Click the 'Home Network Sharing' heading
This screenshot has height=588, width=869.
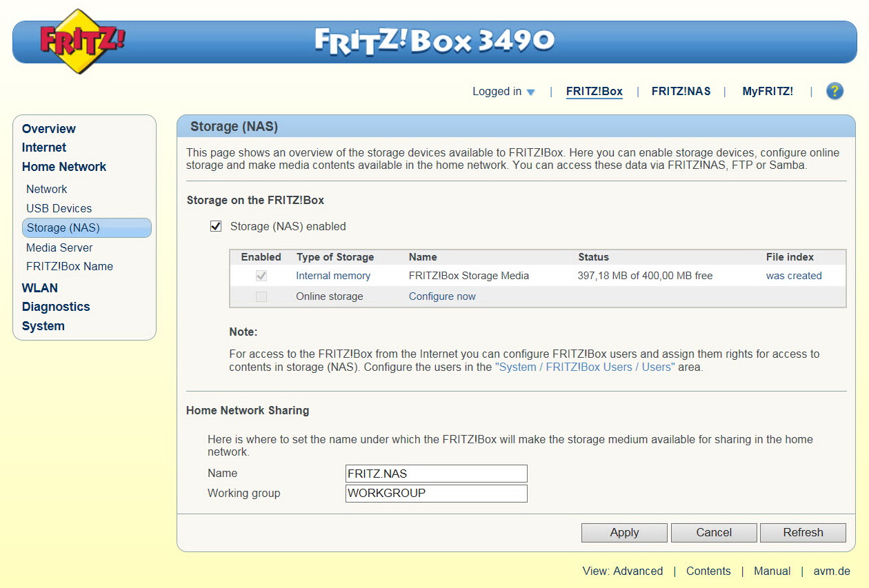click(x=248, y=411)
